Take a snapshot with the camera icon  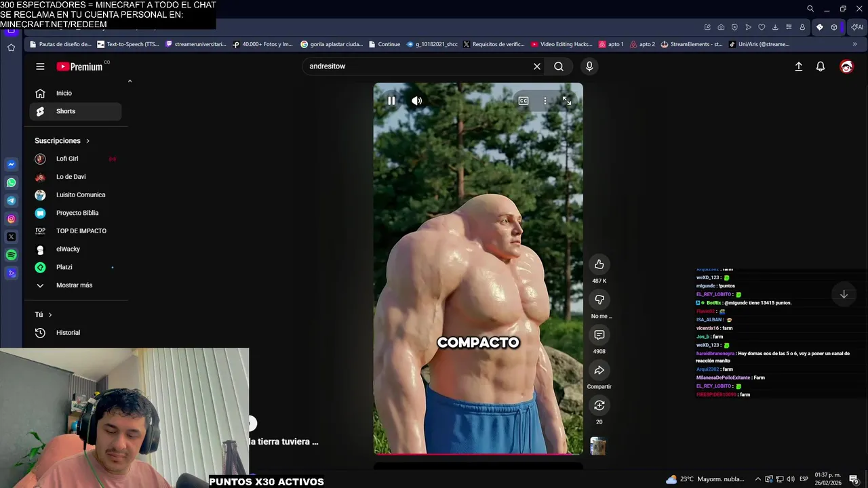click(721, 27)
